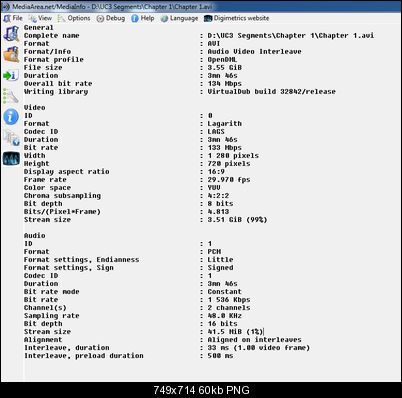Open the Debug menu
Image resolution: width=402 pixels, height=398 pixels.
(111, 18)
